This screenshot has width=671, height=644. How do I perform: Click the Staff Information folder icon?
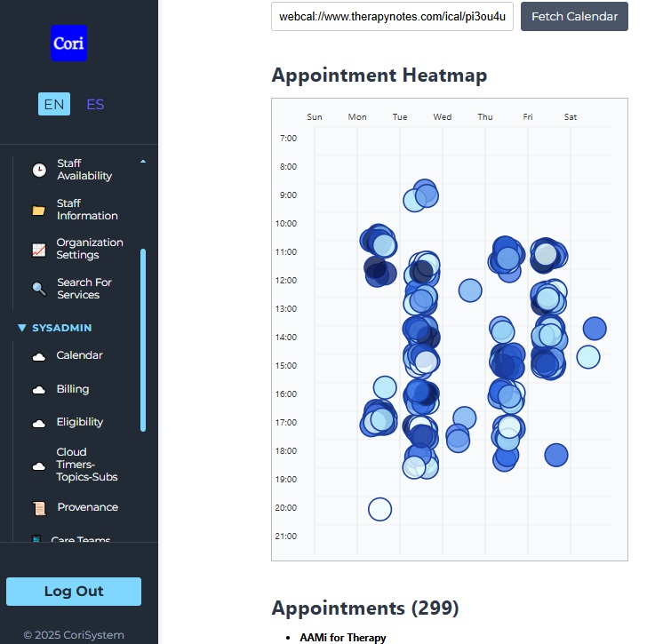click(38, 210)
